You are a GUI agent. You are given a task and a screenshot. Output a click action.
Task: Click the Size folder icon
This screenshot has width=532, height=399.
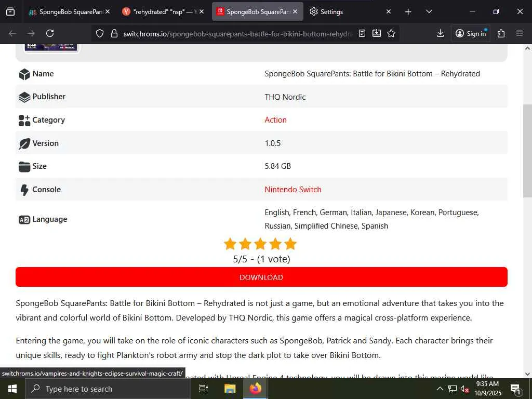(24, 167)
